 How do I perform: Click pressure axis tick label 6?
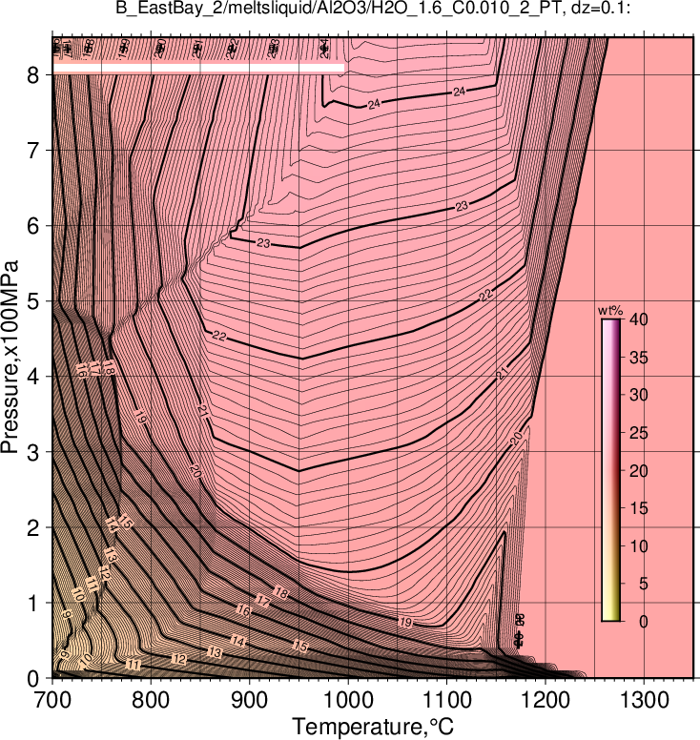[x=32, y=226]
